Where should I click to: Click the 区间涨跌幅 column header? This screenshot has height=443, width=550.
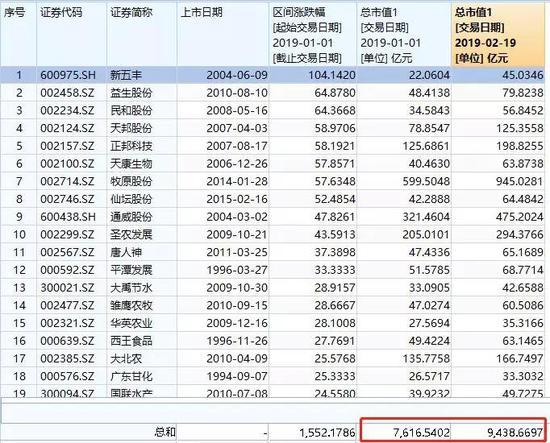313,34
